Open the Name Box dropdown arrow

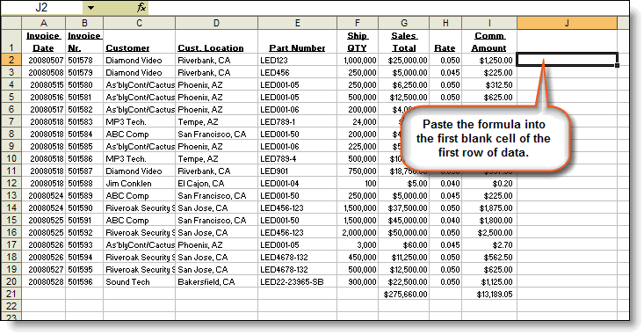point(90,7)
